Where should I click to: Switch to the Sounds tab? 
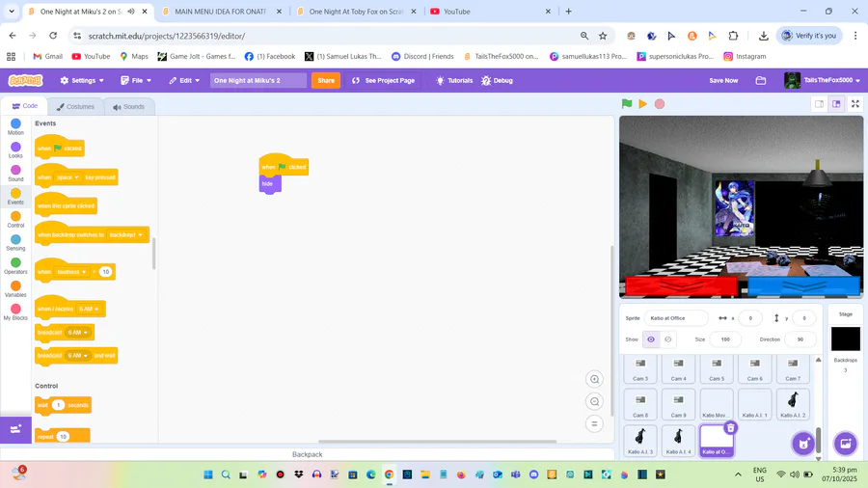coord(129,107)
